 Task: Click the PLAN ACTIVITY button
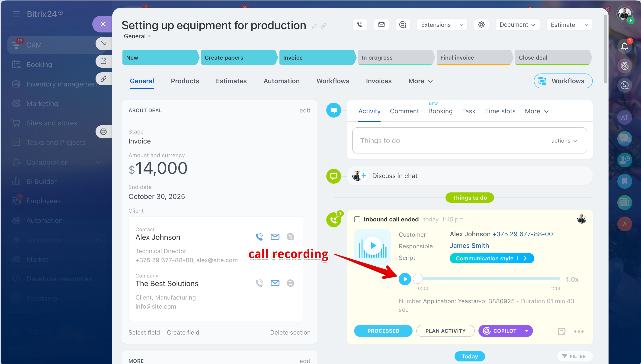click(x=445, y=331)
